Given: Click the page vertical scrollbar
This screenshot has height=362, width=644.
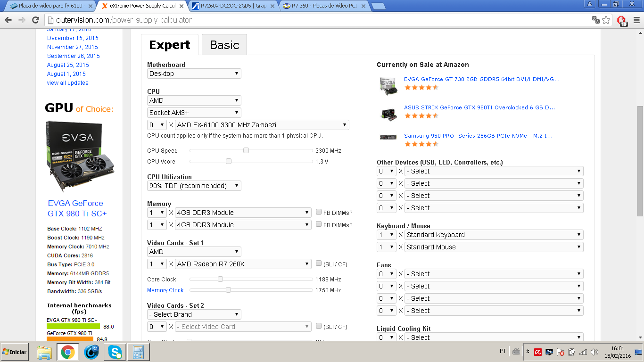Looking at the screenshot, I should click(640, 160).
